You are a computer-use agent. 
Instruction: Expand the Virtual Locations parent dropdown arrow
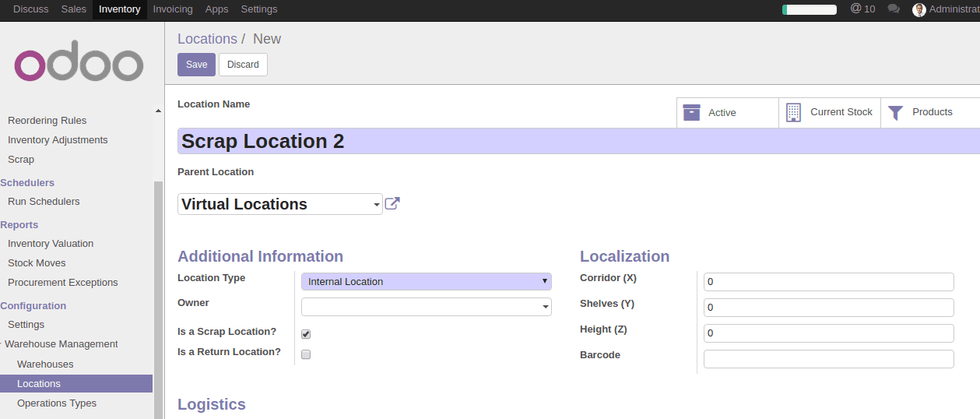pos(377,205)
